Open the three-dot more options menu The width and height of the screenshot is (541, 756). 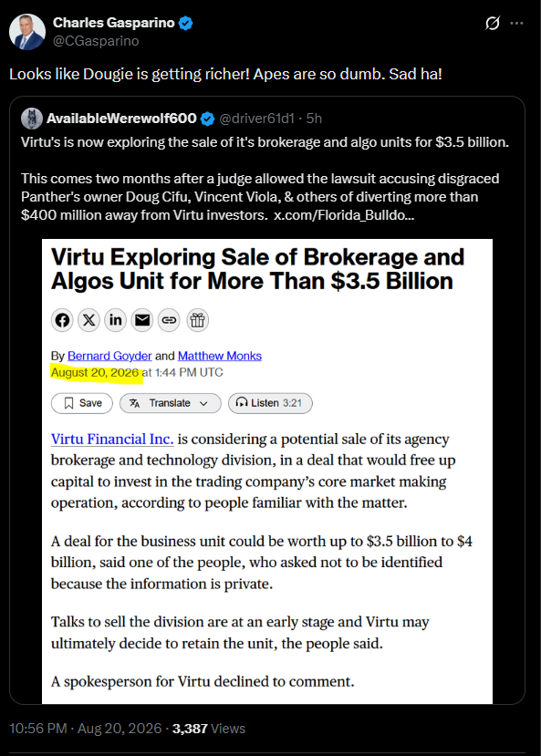pos(516,23)
